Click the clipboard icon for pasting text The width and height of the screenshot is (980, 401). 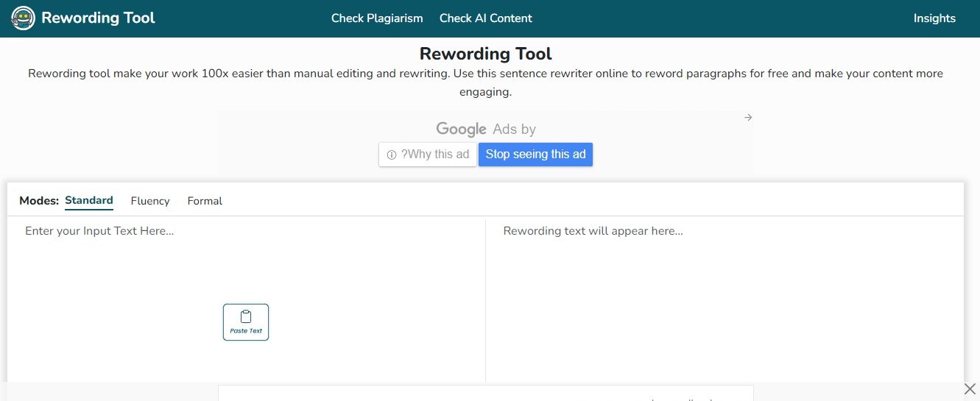point(246,316)
